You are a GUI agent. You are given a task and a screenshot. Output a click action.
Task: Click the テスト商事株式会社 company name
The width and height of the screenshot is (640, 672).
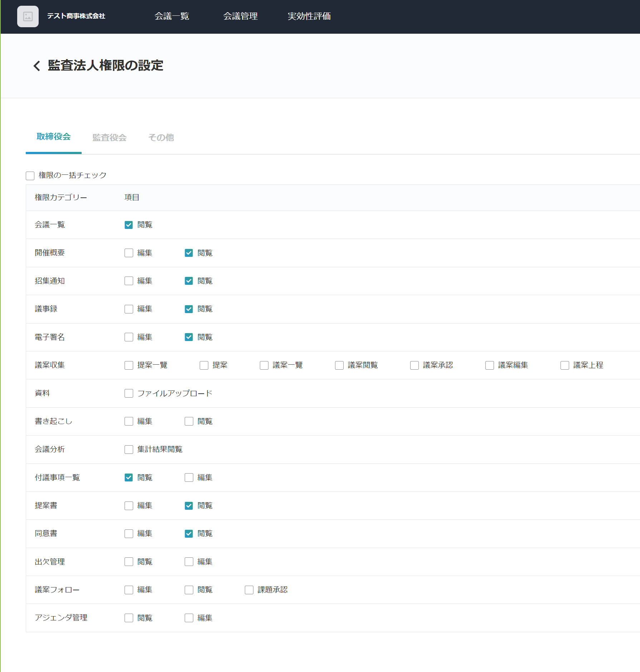pos(76,16)
